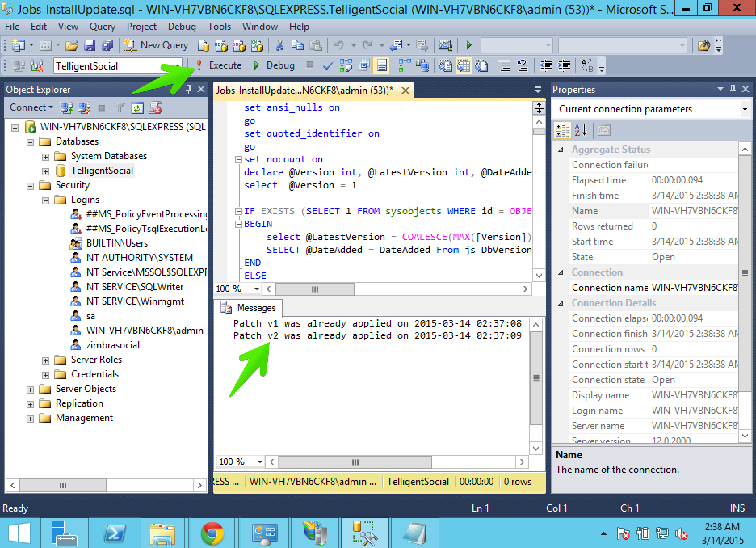Sort Properties alphabetically
The height and width of the screenshot is (548, 756).
(580, 130)
